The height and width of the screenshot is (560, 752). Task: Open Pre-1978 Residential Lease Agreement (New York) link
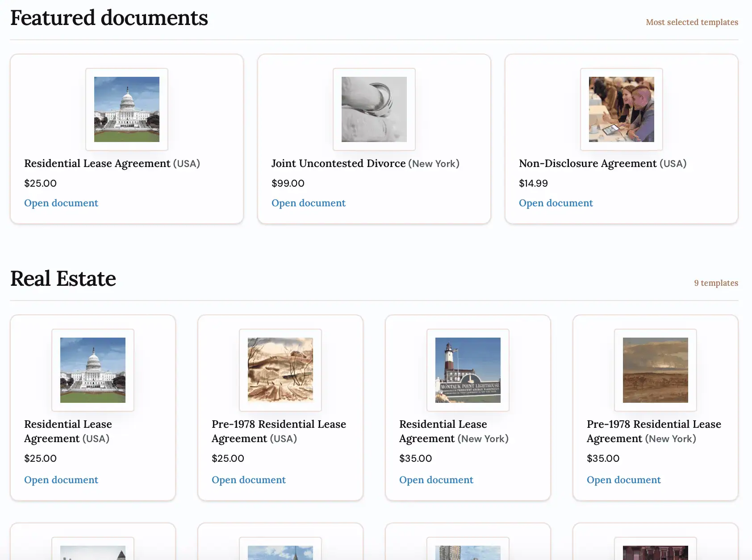[x=624, y=480]
